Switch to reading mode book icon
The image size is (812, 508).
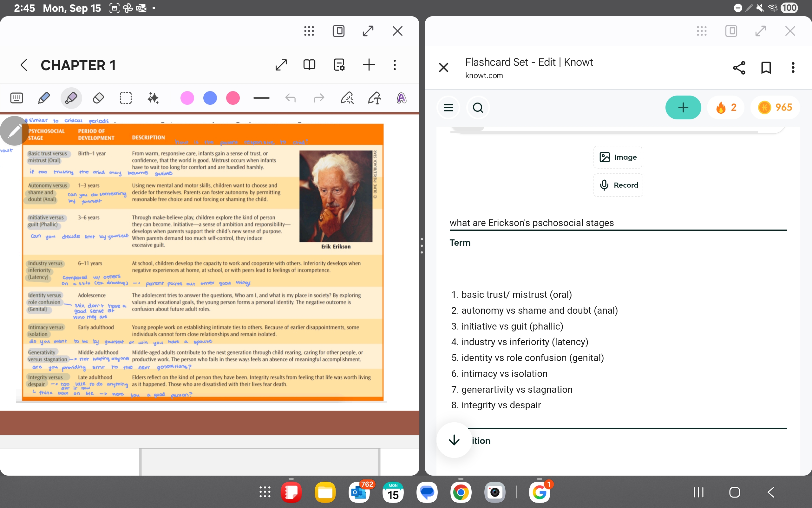[309, 65]
